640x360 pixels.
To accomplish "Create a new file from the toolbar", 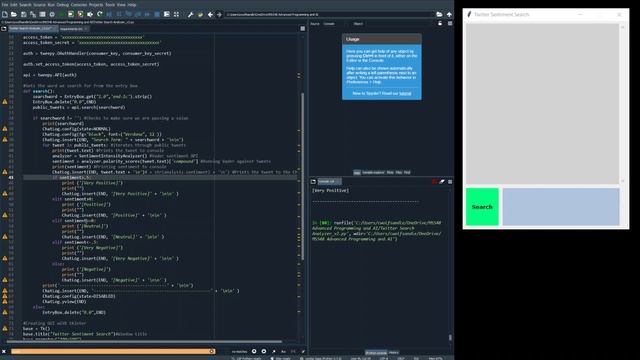I will pyautogui.click(x=4, y=14).
